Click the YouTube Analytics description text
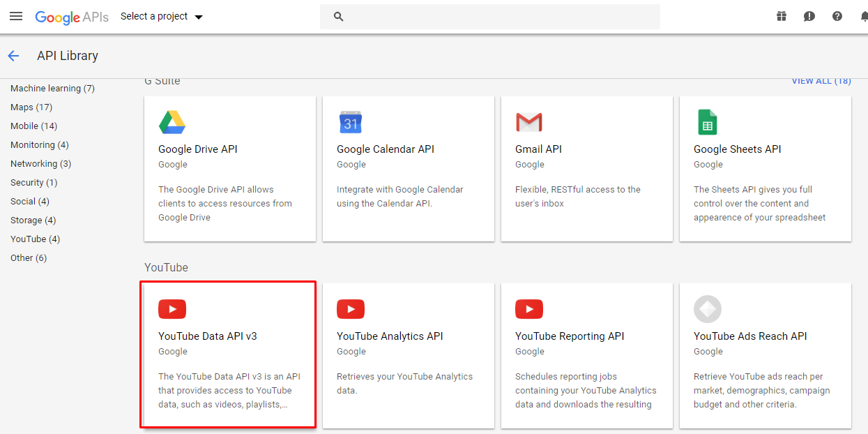This screenshot has width=868, height=434. coord(405,384)
